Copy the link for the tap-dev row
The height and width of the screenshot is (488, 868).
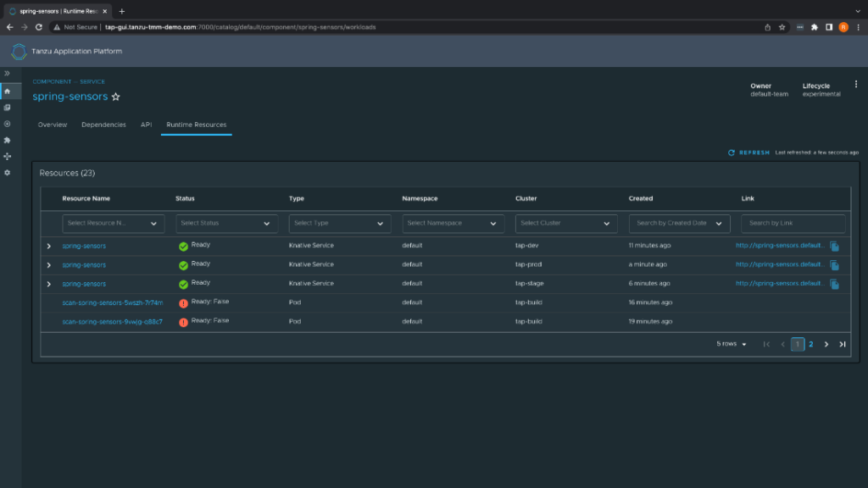pyautogui.click(x=834, y=247)
